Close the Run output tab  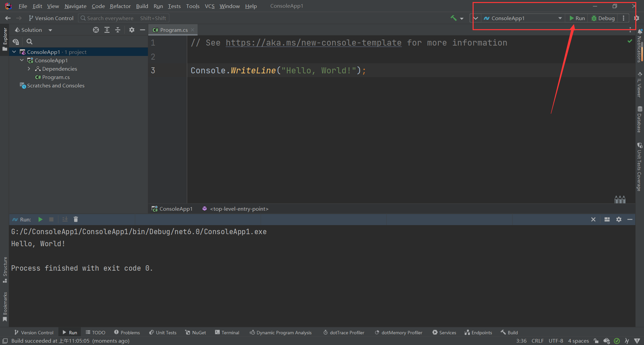[x=593, y=219]
